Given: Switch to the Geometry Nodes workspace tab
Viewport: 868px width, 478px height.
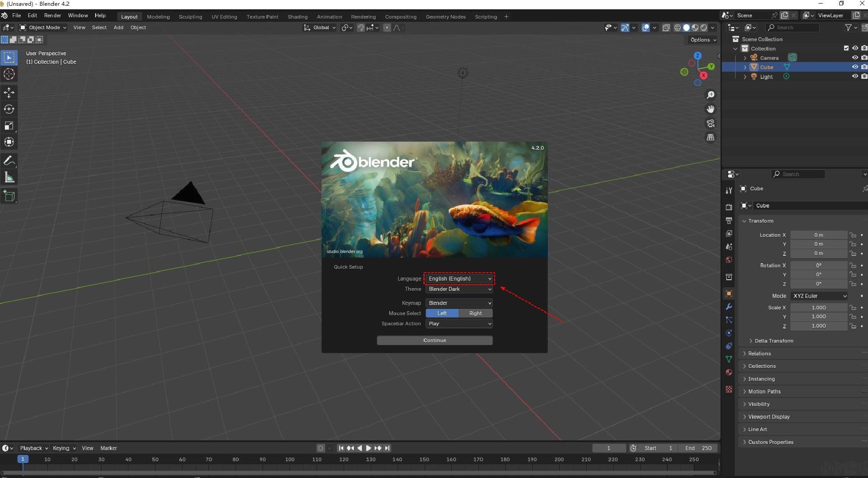Looking at the screenshot, I should click(446, 17).
